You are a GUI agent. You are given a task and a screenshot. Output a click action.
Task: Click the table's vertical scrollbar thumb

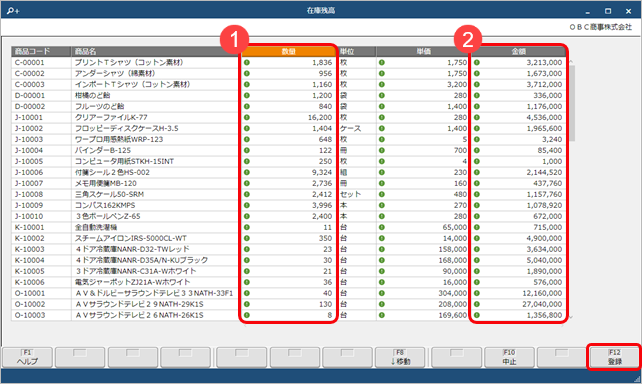point(572,103)
